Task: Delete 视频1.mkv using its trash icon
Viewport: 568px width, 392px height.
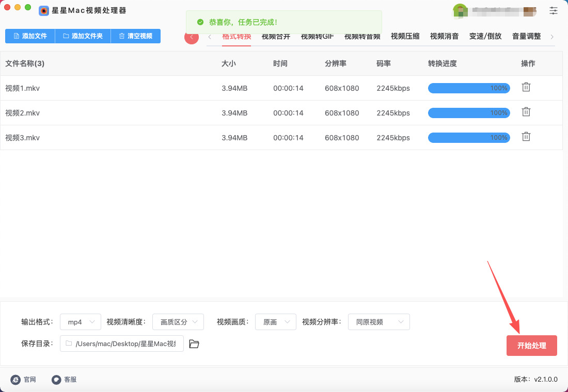Action: point(526,87)
